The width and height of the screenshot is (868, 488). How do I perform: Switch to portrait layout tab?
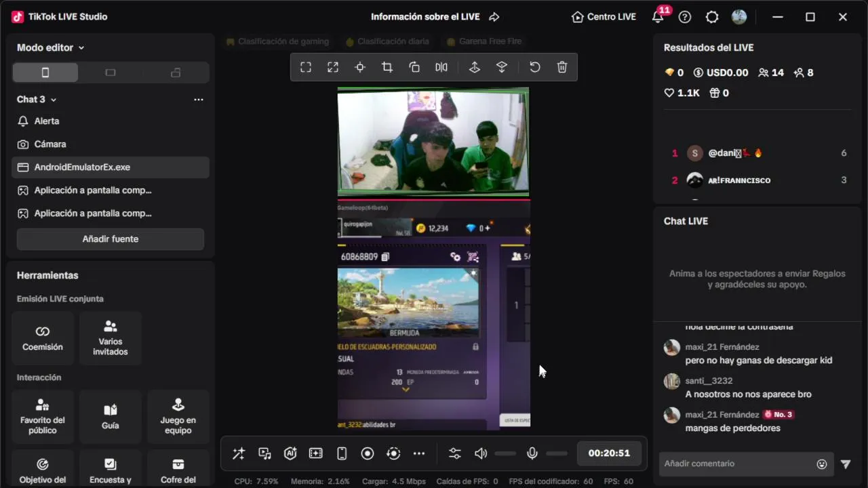pos(45,73)
